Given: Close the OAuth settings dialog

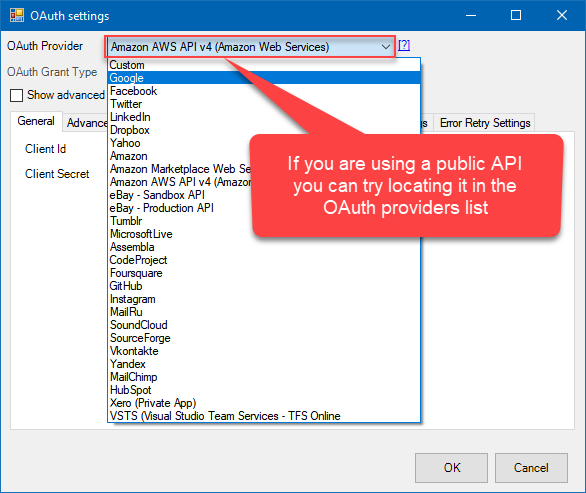Looking at the screenshot, I should 562,15.
